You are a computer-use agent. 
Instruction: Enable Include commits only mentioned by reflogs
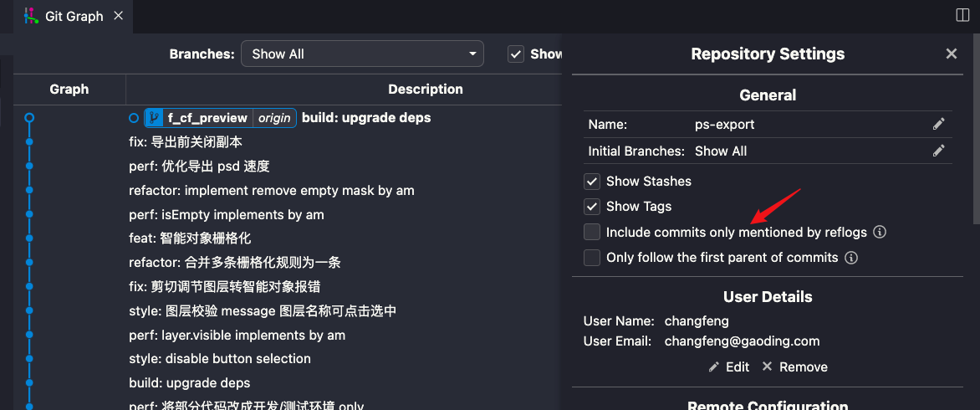(x=592, y=232)
